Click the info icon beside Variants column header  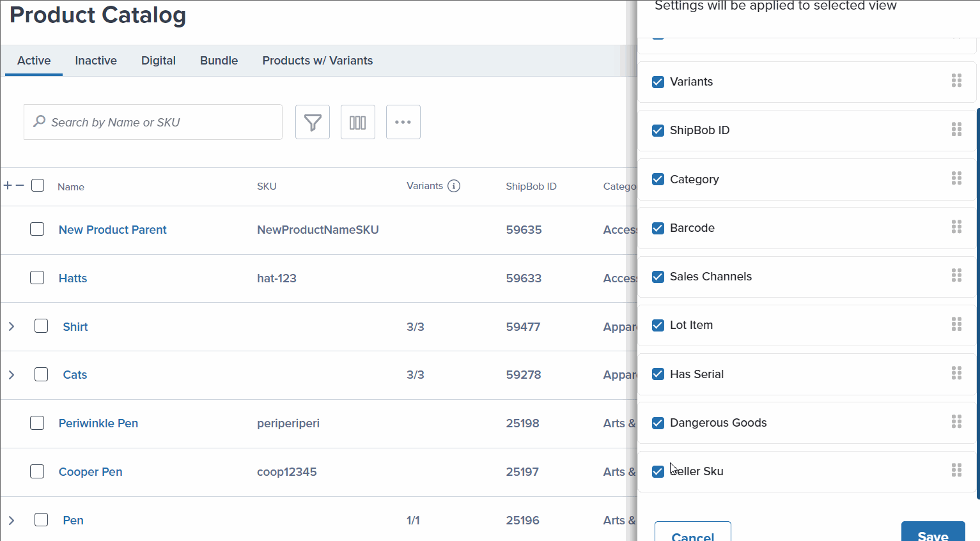pyautogui.click(x=454, y=186)
